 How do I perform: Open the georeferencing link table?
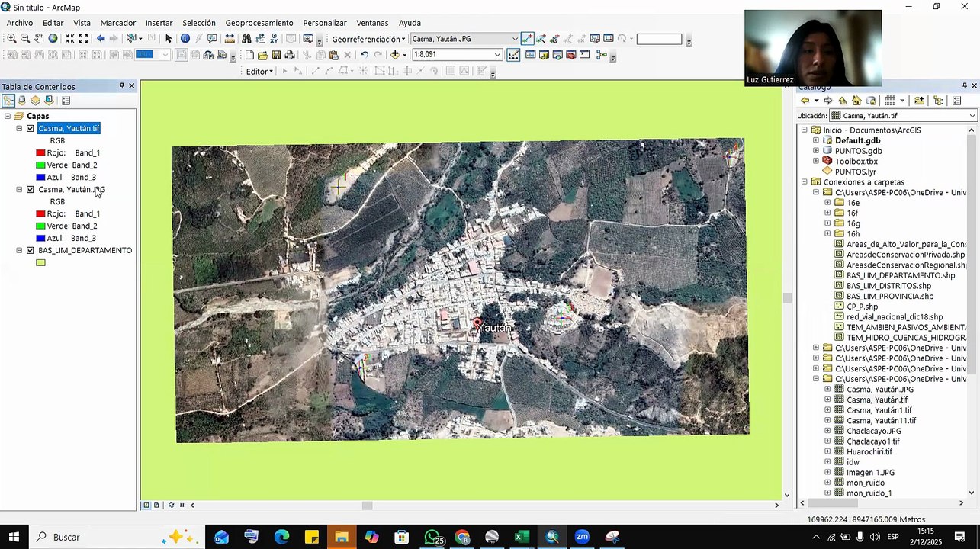point(609,39)
